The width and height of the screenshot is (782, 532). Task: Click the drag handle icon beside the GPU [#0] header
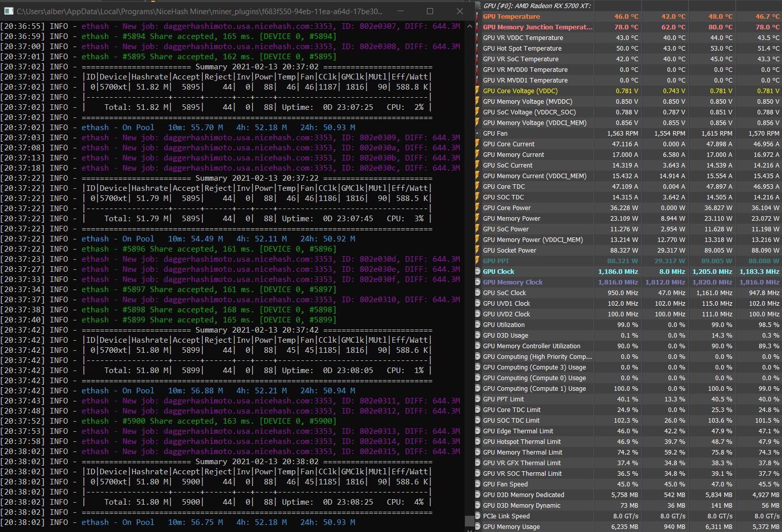tap(479, 6)
